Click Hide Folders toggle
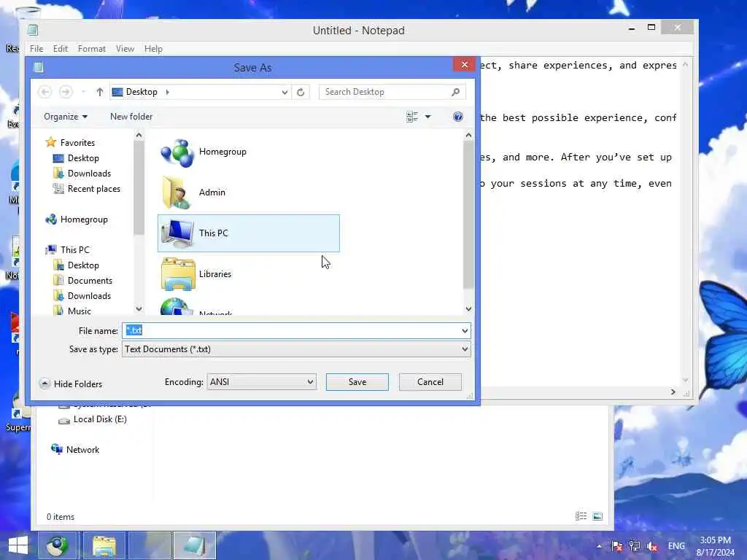This screenshot has height=560, width=747. (71, 384)
